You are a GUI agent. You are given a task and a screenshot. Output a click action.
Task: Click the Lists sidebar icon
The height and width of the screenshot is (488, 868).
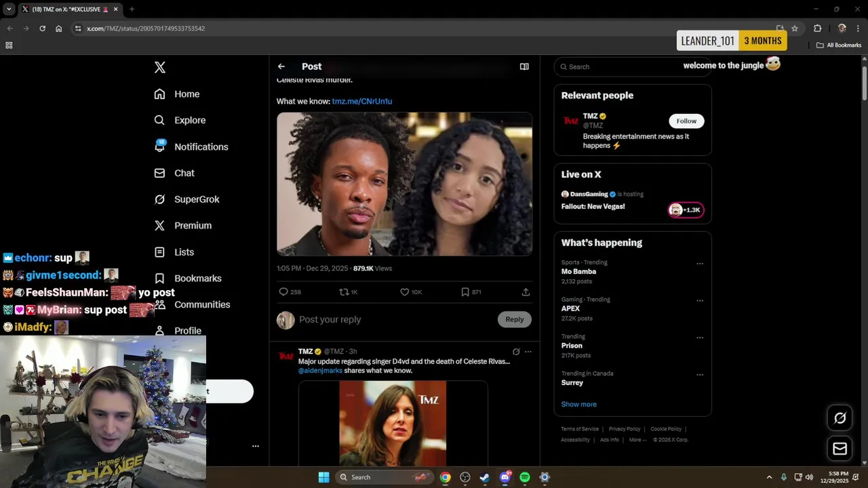tap(159, 252)
